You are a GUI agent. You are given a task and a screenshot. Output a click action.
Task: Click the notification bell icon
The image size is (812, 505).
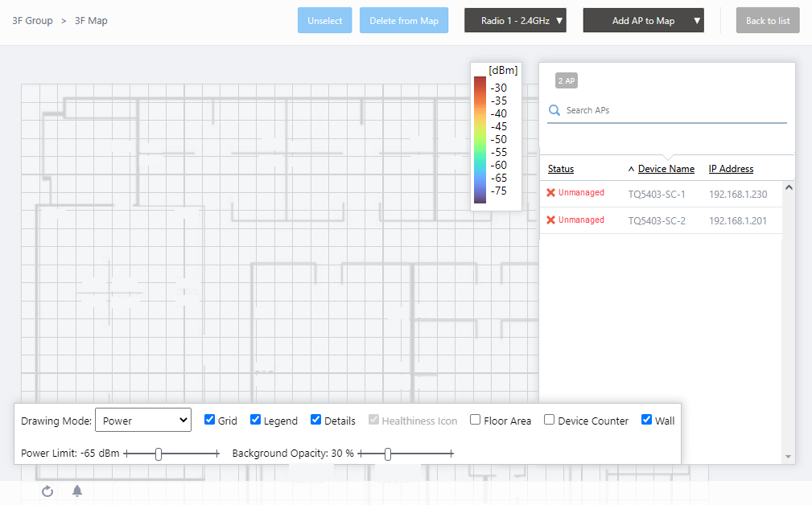[77, 491]
